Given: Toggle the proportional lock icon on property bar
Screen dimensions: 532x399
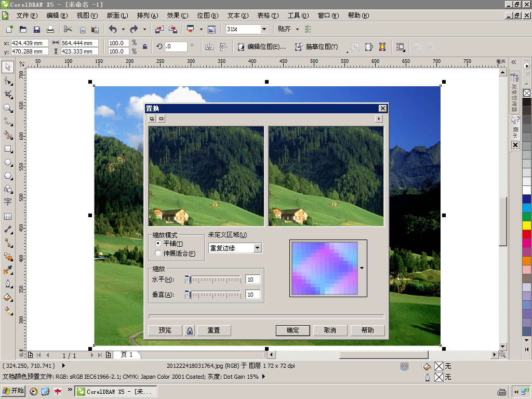Looking at the screenshot, I should pos(145,47).
